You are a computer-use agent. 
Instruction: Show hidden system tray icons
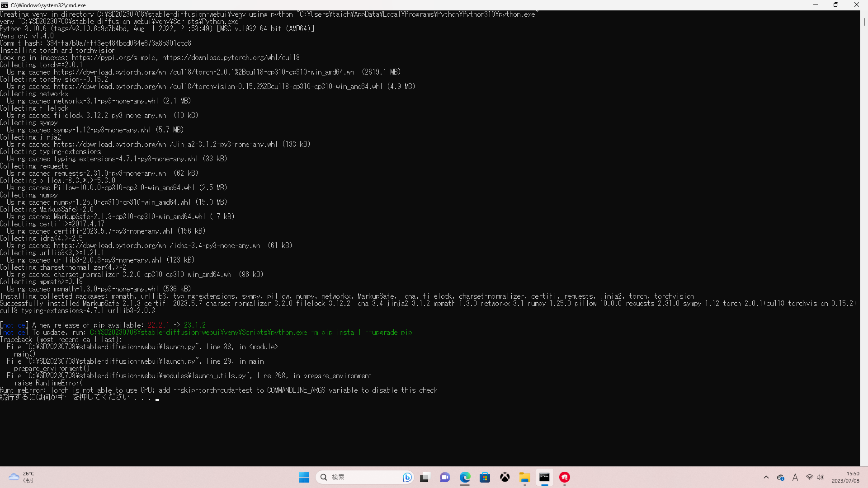click(766, 477)
